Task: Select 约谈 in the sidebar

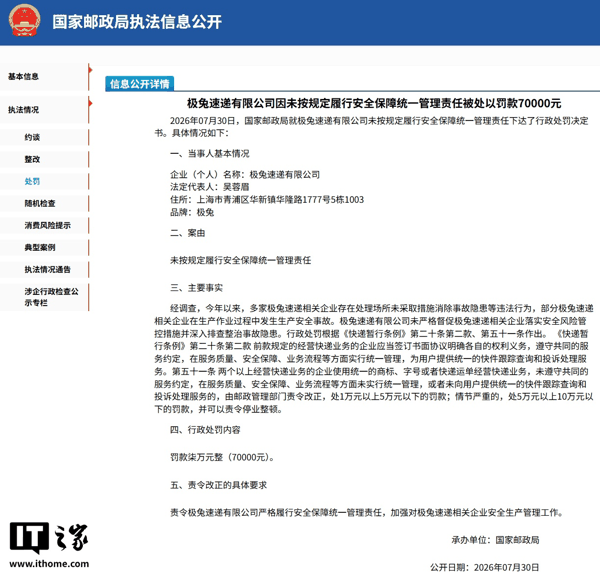Action: [x=32, y=137]
